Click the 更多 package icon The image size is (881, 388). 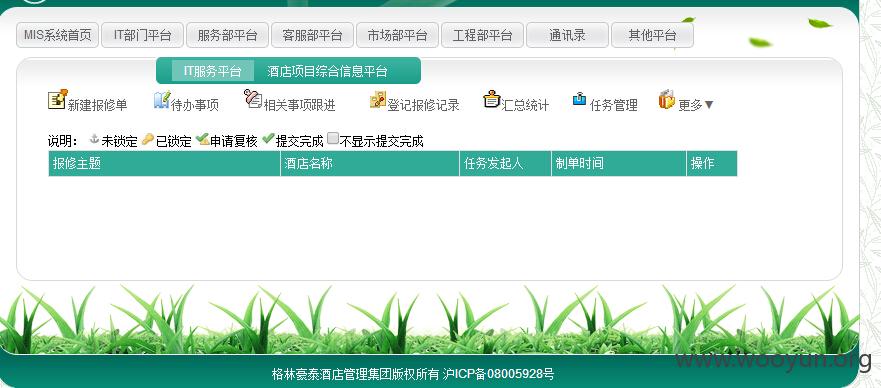tap(667, 99)
